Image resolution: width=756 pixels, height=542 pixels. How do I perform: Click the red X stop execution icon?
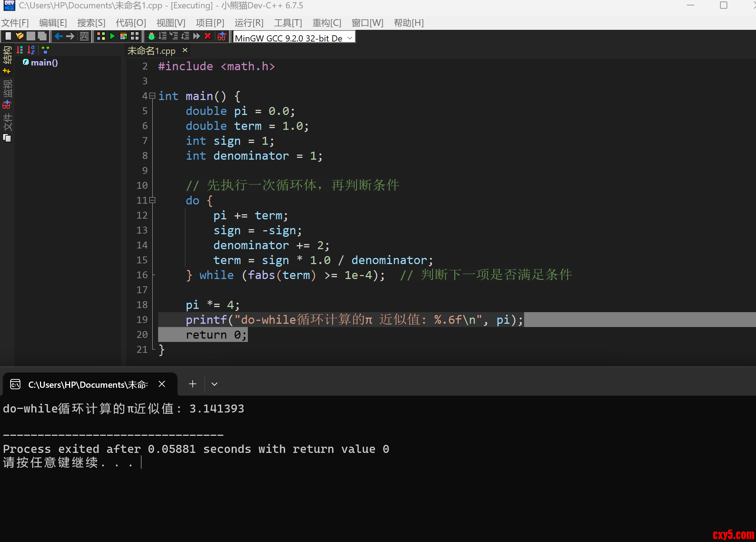(x=208, y=36)
